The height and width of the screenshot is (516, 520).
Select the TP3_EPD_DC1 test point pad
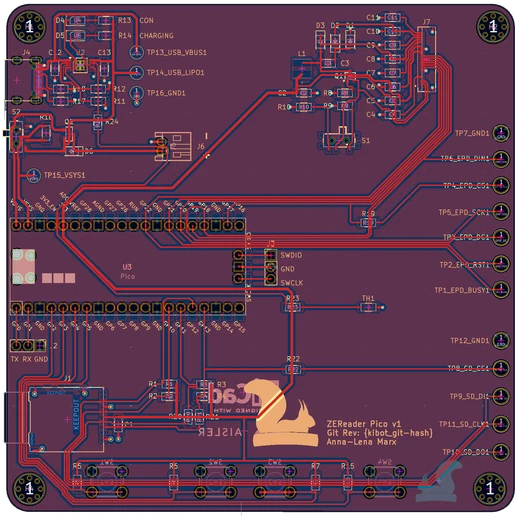coord(501,237)
